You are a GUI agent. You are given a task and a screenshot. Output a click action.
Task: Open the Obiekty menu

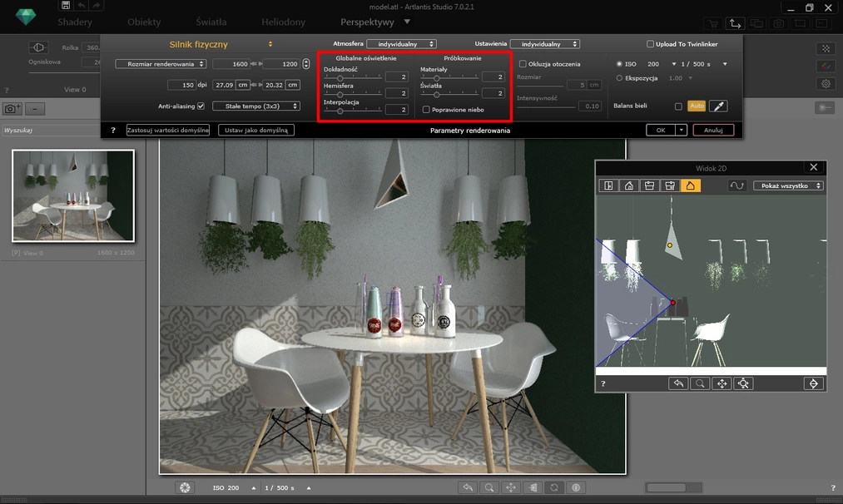(144, 22)
